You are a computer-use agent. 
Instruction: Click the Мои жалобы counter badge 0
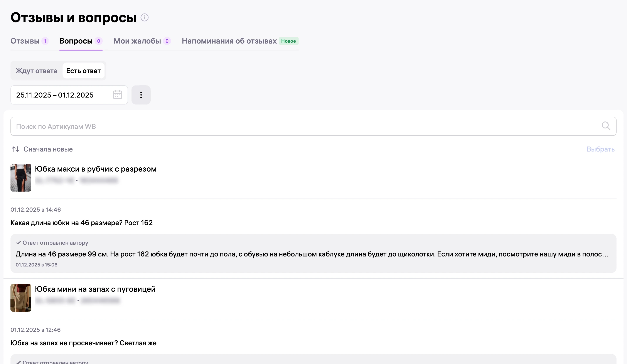click(167, 41)
